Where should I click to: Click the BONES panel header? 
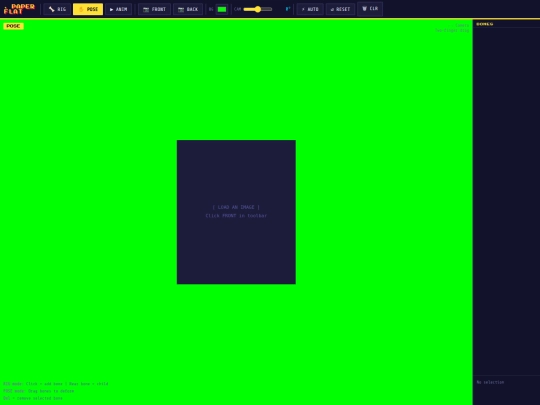pyautogui.click(x=485, y=24)
